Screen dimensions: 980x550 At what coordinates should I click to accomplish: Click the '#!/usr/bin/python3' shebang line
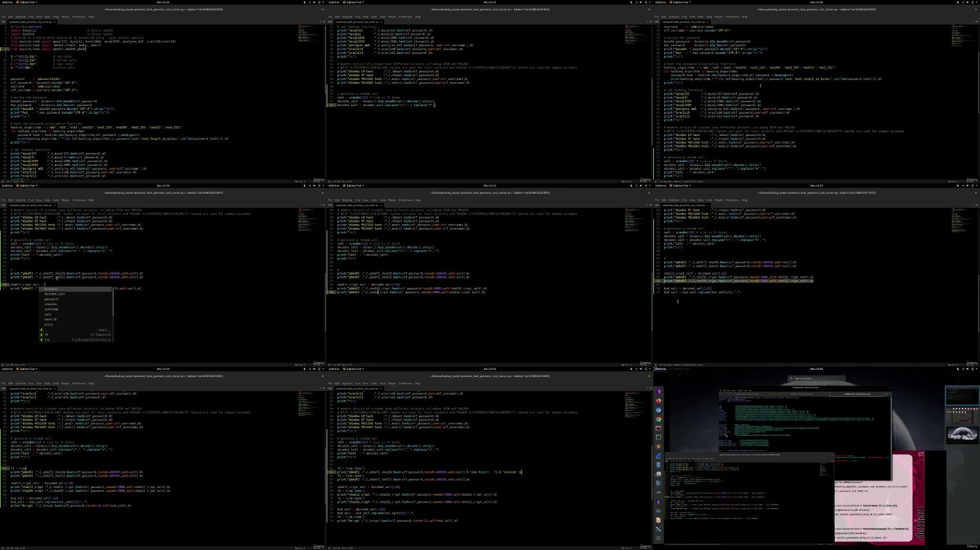(x=26, y=27)
